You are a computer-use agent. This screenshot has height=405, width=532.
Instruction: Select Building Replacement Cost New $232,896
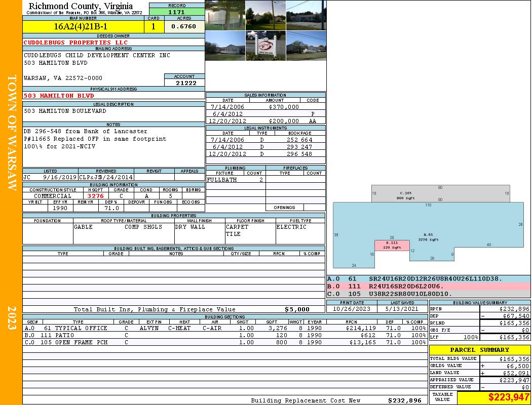405,400
